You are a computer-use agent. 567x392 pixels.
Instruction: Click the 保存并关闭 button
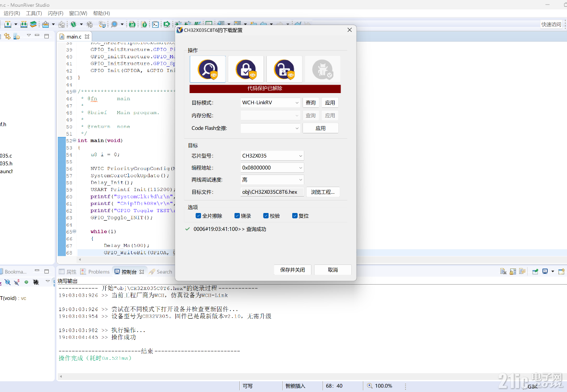pyautogui.click(x=293, y=270)
